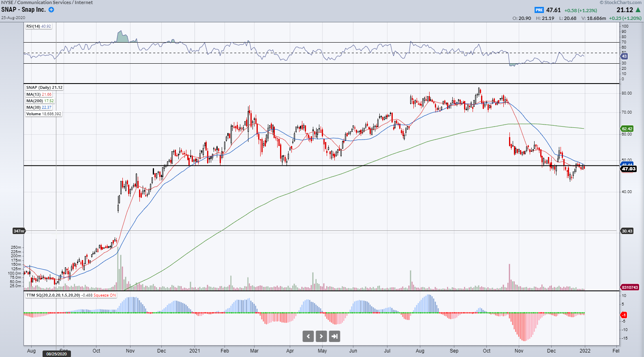
Task: Expand the TTM SQ indicator legend
Action: [71, 295]
